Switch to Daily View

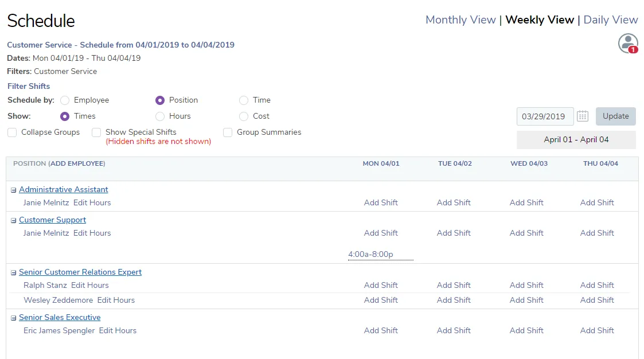point(610,19)
